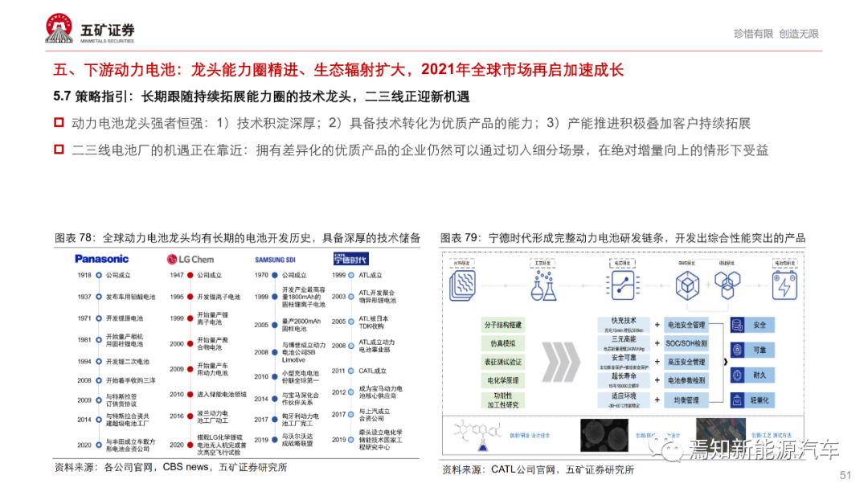
Task: Click the 图表 79 caption
Action: [x=623, y=238]
